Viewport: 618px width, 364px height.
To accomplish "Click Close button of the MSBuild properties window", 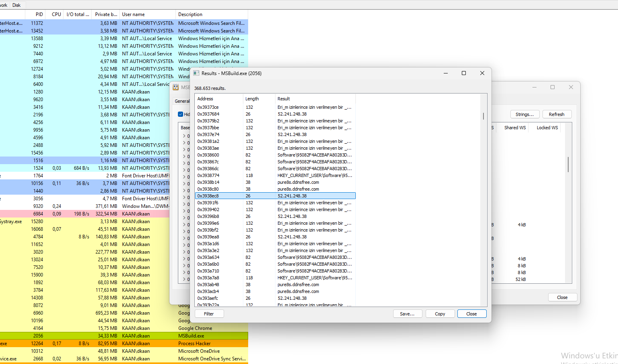I will point(563,297).
